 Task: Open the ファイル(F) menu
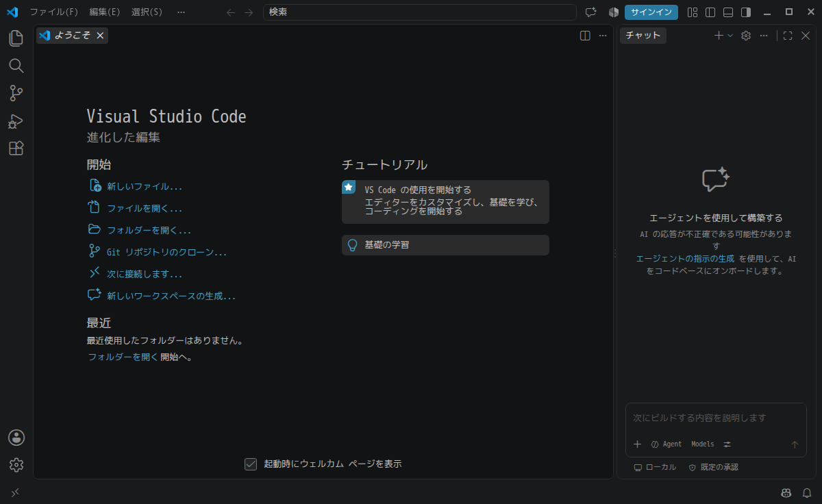[x=53, y=12]
